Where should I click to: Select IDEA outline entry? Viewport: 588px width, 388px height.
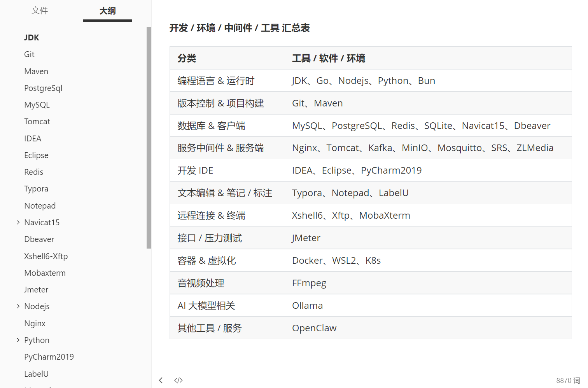(x=33, y=139)
